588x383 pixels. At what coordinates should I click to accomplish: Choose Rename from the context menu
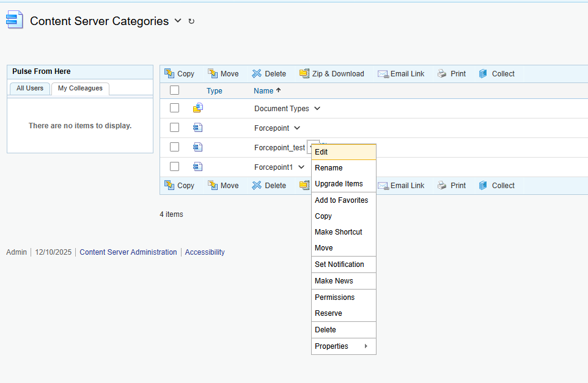point(328,168)
